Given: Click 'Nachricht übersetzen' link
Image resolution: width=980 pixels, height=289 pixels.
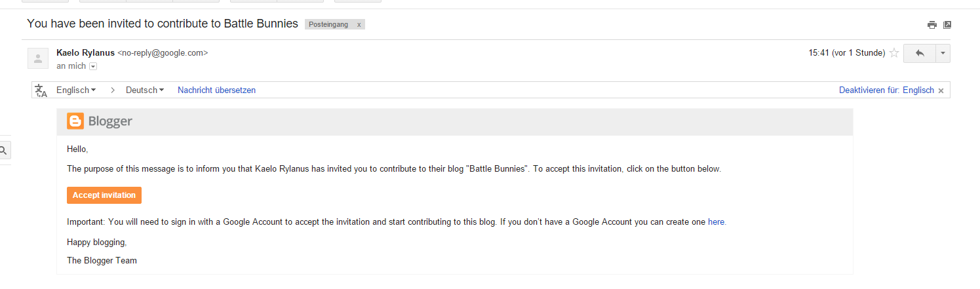Looking at the screenshot, I should pyautogui.click(x=216, y=90).
